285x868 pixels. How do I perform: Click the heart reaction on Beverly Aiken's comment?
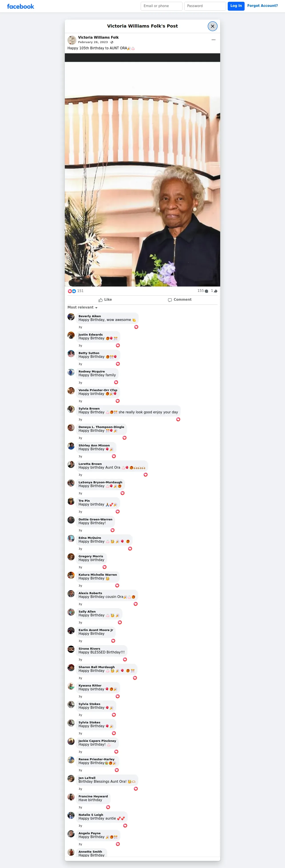click(x=136, y=327)
